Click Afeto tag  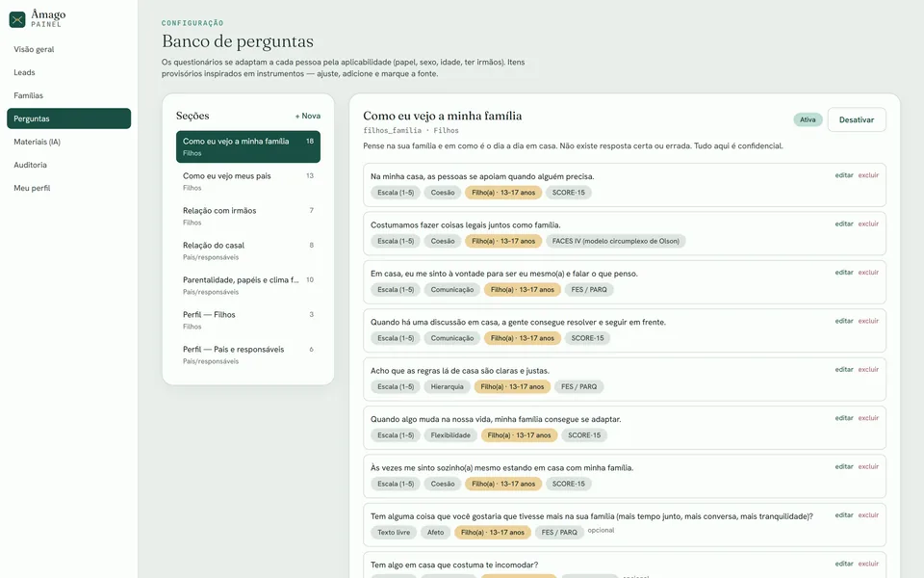[x=435, y=533]
